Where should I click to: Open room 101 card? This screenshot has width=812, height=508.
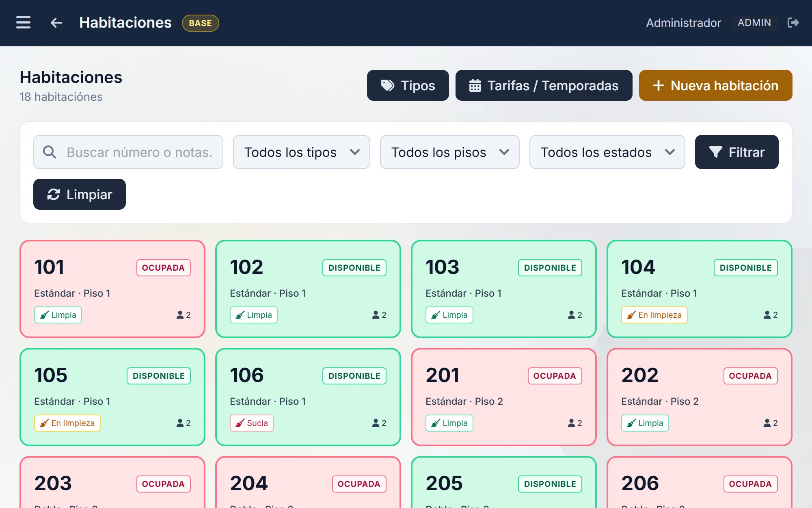tap(112, 289)
